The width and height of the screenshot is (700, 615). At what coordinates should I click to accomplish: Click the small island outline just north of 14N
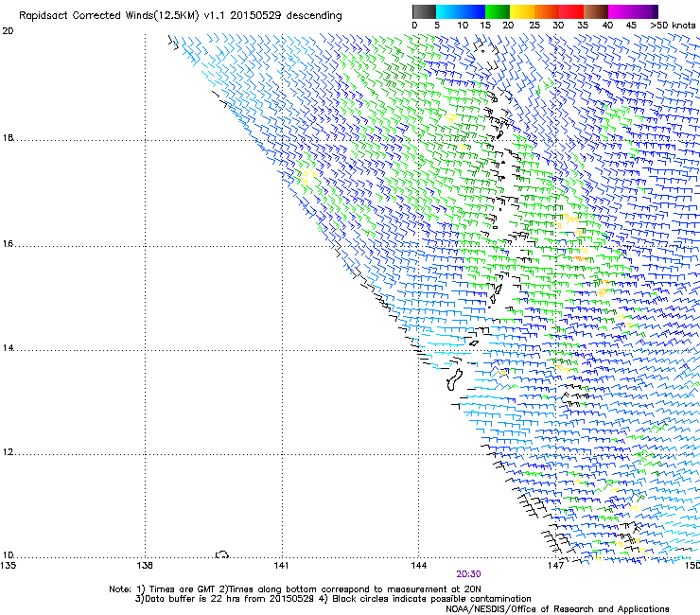[x=474, y=343]
